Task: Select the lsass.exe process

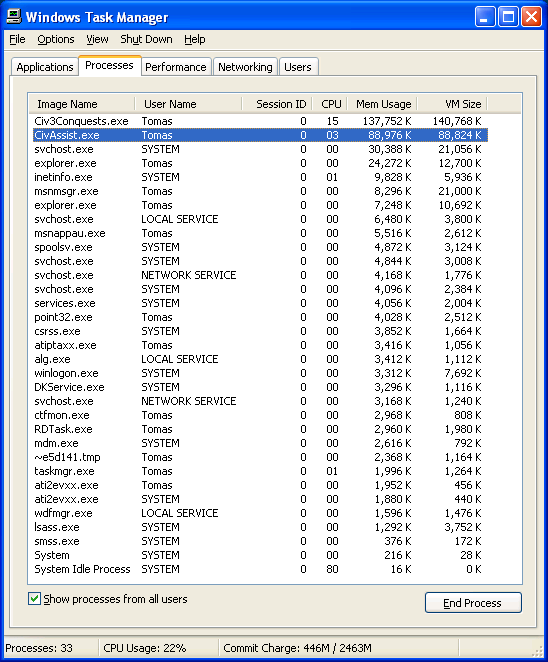Action: coord(258,527)
